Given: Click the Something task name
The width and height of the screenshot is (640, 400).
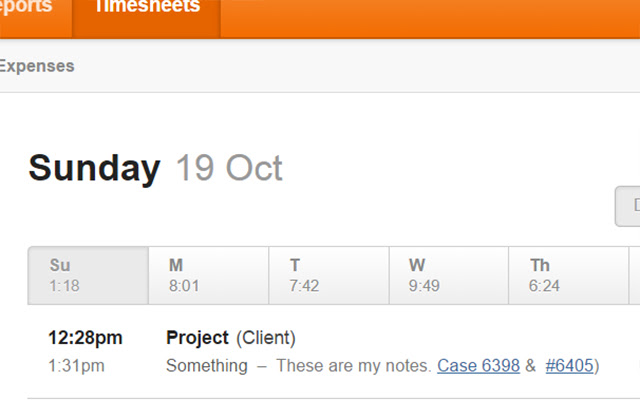Looking at the screenshot, I should point(206,366).
